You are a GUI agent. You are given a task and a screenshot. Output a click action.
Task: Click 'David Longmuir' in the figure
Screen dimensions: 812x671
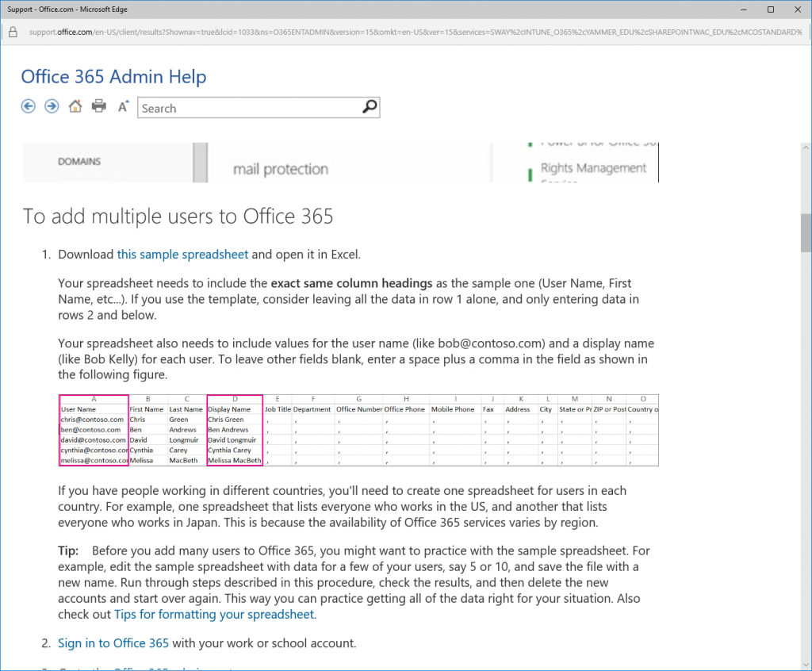[x=232, y=440]
